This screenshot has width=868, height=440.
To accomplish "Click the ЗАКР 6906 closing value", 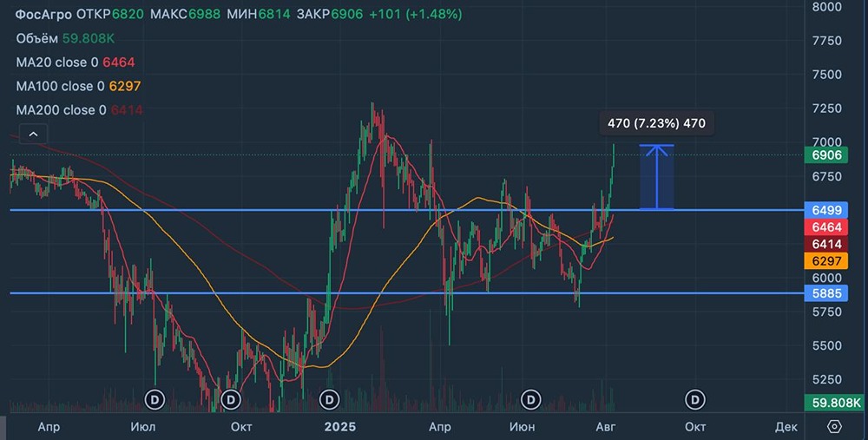I will pyautogui.click(x=330, y=15).
